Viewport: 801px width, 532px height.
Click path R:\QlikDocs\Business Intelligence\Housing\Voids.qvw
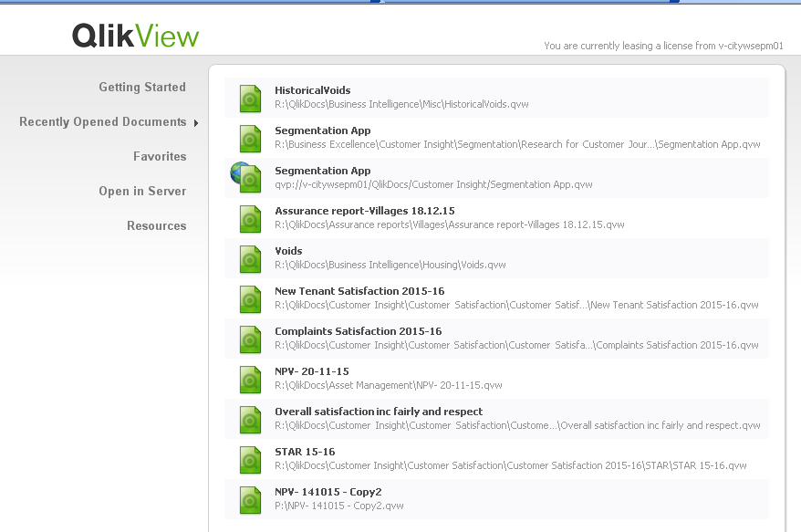pos(390,265)
